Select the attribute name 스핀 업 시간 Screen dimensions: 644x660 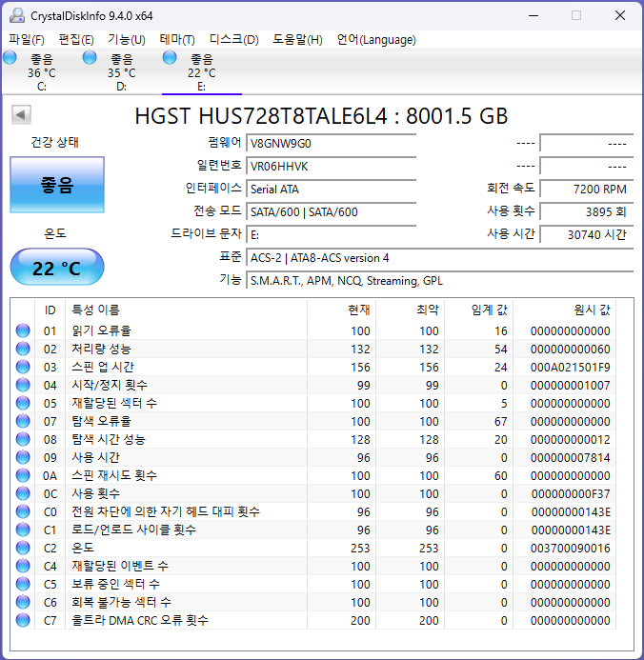103,367
